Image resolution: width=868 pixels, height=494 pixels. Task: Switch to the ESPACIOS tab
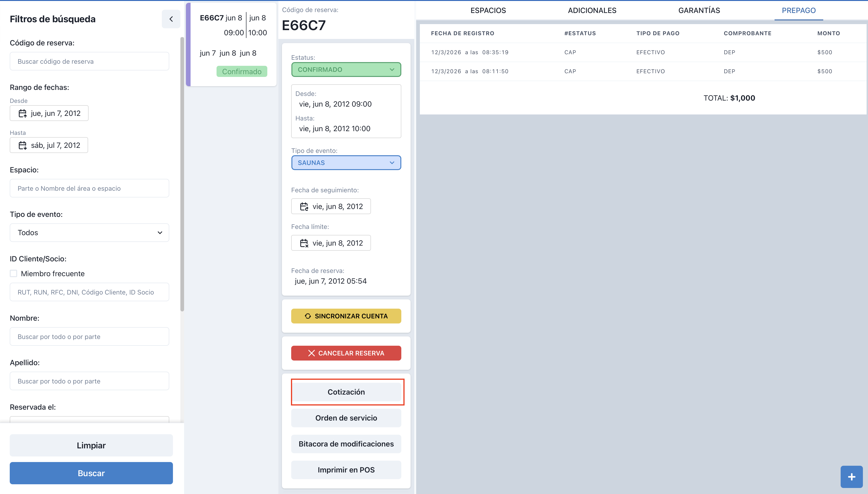pyautogui.click(x=488, y=10)
